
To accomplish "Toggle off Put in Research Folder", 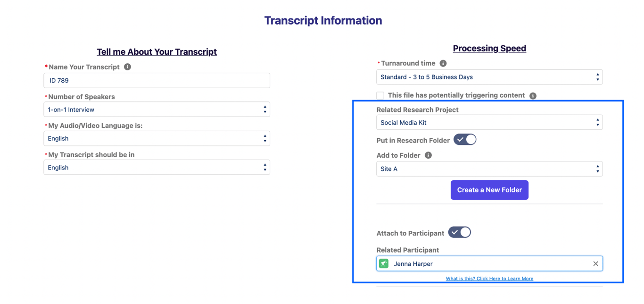I will pos(465,140).
